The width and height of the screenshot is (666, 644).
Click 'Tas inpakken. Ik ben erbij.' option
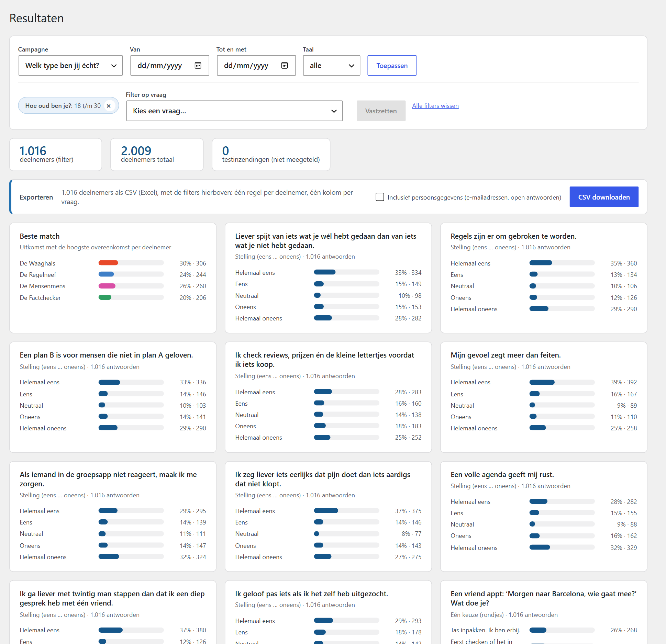click(485, 630)
